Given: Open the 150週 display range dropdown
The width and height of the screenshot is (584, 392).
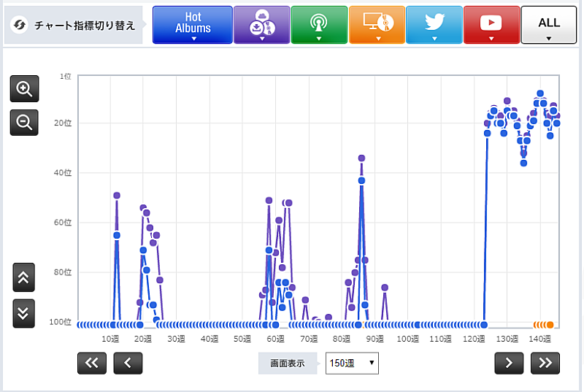Looking at the screenshot, I should [352, 363].
